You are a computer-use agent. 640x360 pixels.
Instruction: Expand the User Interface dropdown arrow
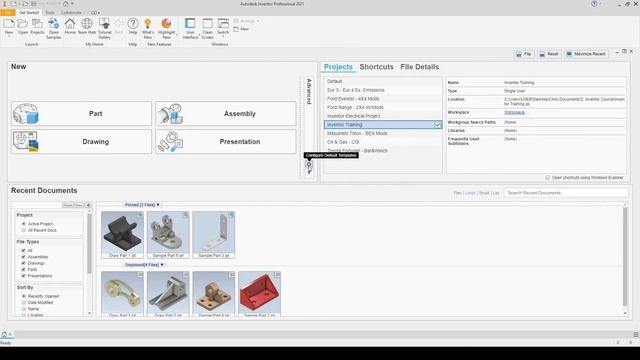point(200,35)
